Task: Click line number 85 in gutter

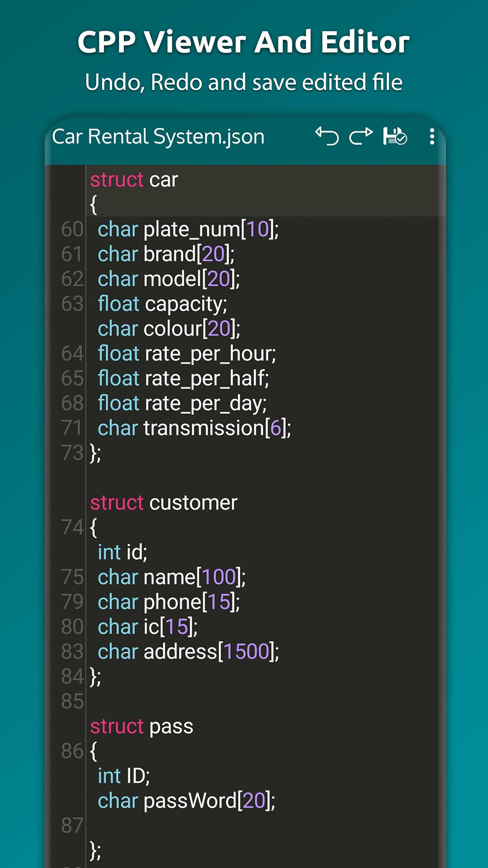Action: tap(72, 702)
